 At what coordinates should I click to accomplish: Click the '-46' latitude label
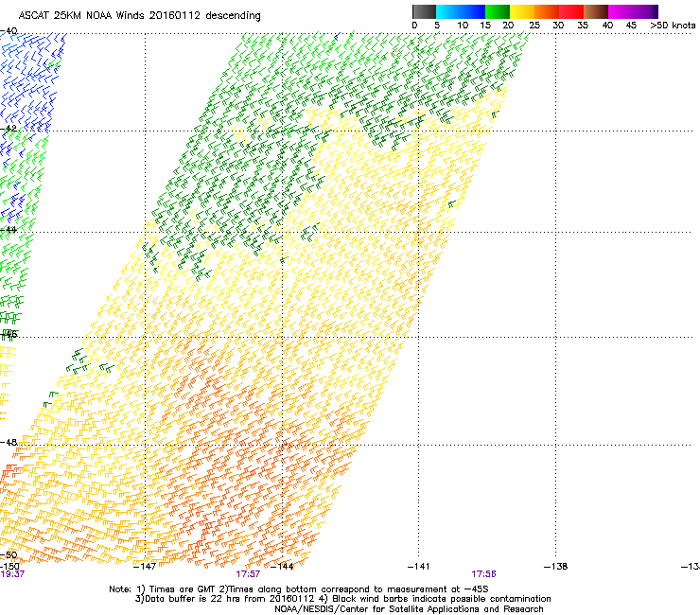click(9, 334)
